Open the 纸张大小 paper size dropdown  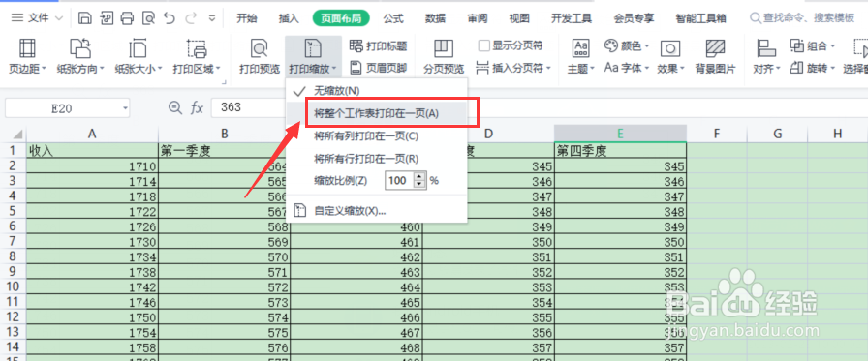point(139,56)
